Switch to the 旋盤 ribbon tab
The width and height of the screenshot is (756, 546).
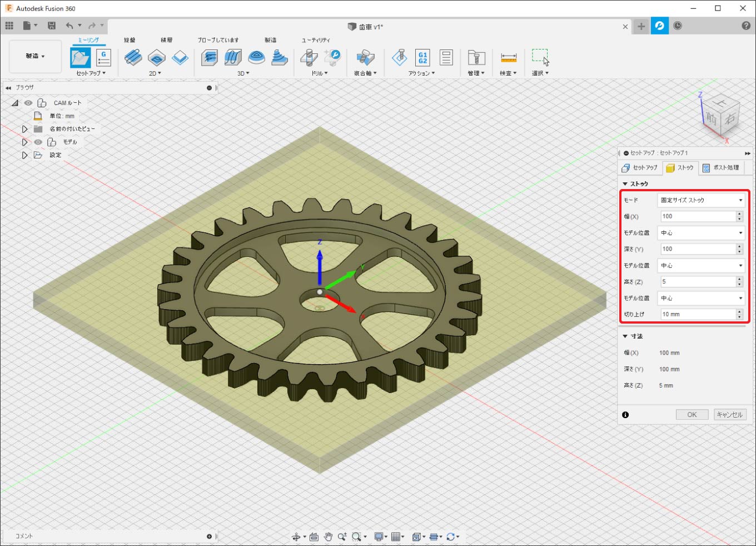[130, 40]
